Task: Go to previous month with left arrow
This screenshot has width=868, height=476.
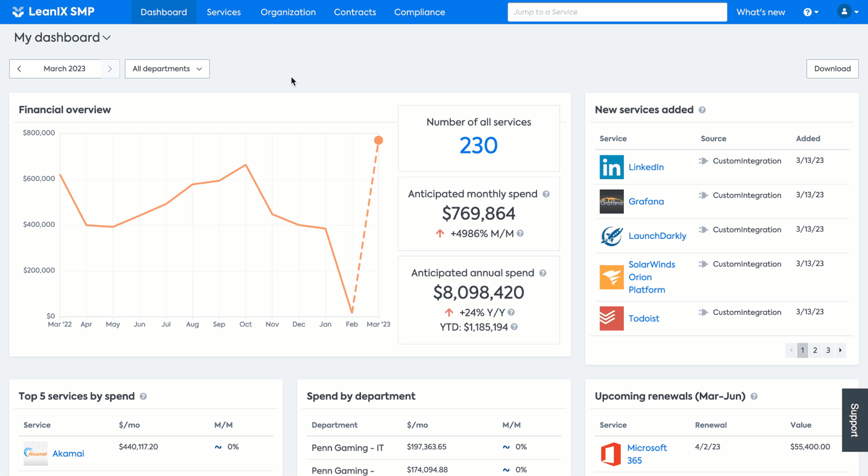Action: click(x=19, y=69)
